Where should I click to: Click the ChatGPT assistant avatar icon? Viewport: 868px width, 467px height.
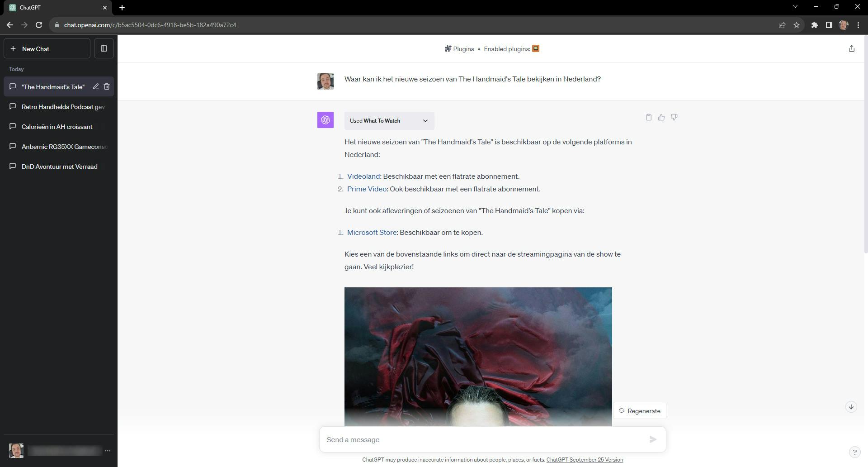[x=325, y=120]
